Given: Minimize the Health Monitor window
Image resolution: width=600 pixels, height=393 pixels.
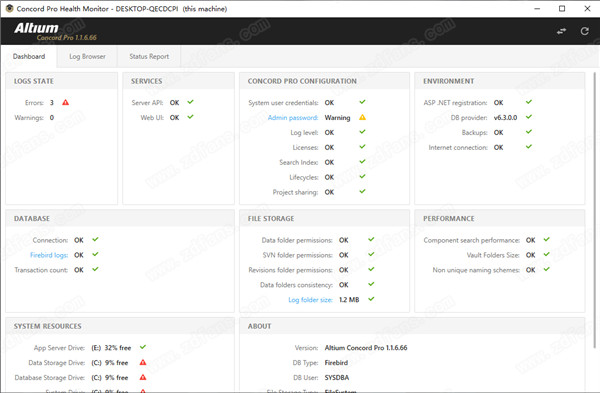Looking at the screenshot, I should click(537, 8).
